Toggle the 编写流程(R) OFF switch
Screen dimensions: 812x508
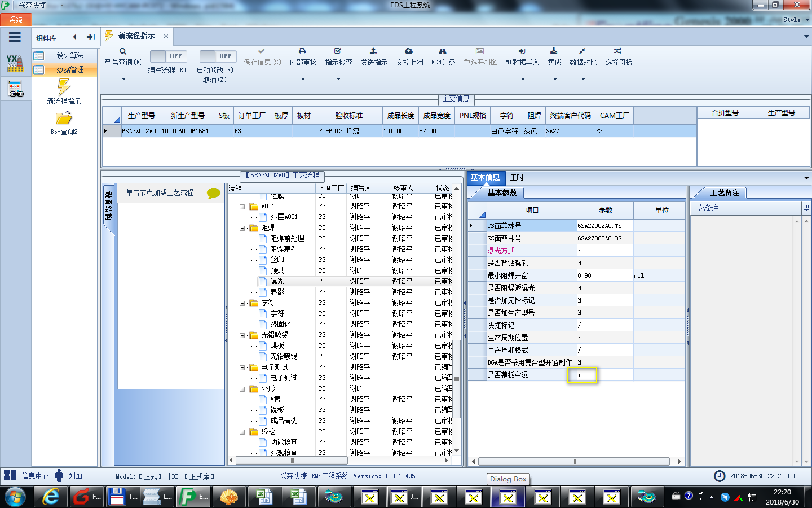(167, 56)
